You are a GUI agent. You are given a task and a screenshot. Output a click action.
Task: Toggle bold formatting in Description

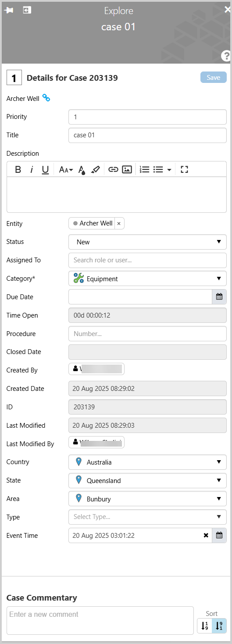coord(18,169)
